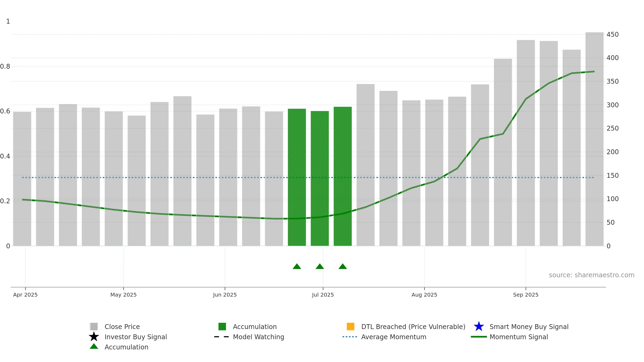Select the first green accumulation bar
This screenshot has height=362, width=644.
(x=297, y=177)
